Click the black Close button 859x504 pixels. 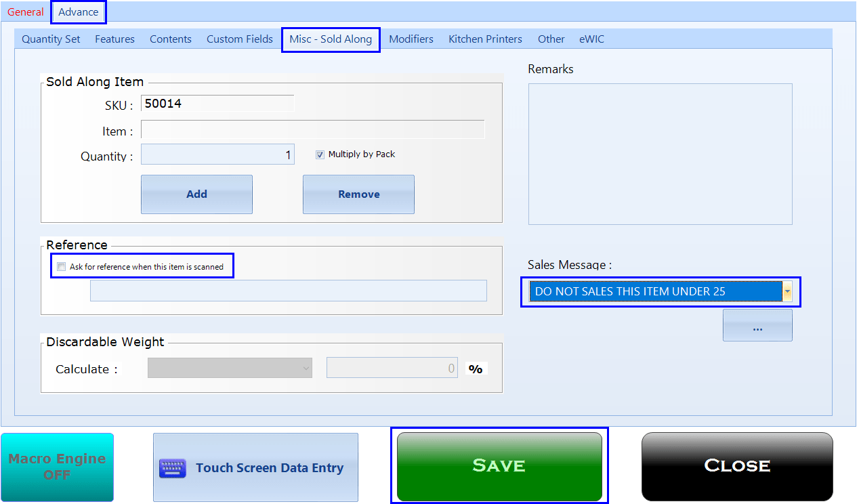point(737,467)
